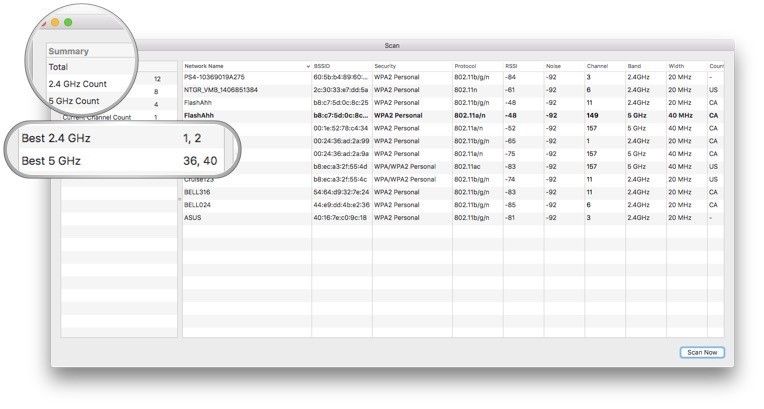
Task: Sort networks by the RSSI column header
Action: [522, 65]
